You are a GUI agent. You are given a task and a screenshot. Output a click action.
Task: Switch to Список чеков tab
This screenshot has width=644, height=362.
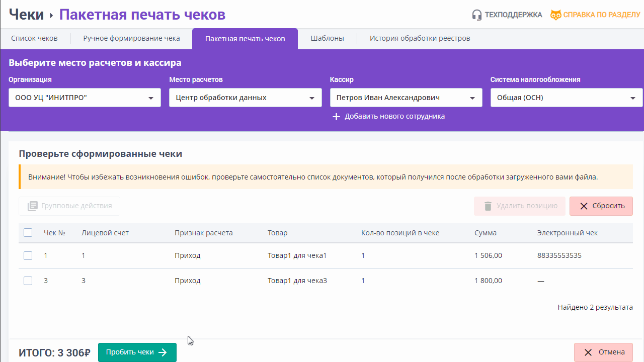point(34,38)
